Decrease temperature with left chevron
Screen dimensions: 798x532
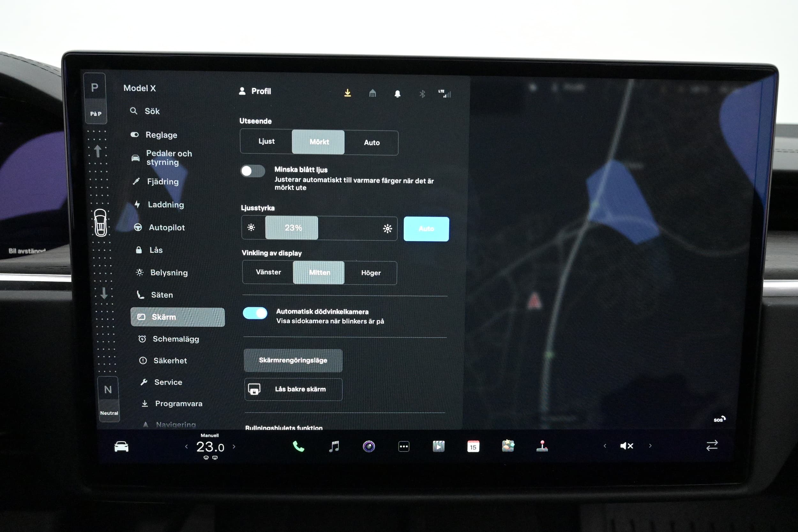(x=186, y=446)
